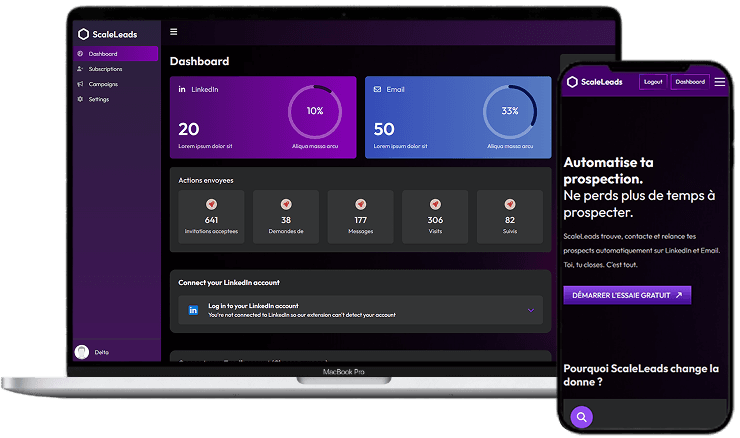The width and height of the screenshot is (740, 438).
Task: Click the Dashboard gauge icon in sidebar
Action: (80, 54)
